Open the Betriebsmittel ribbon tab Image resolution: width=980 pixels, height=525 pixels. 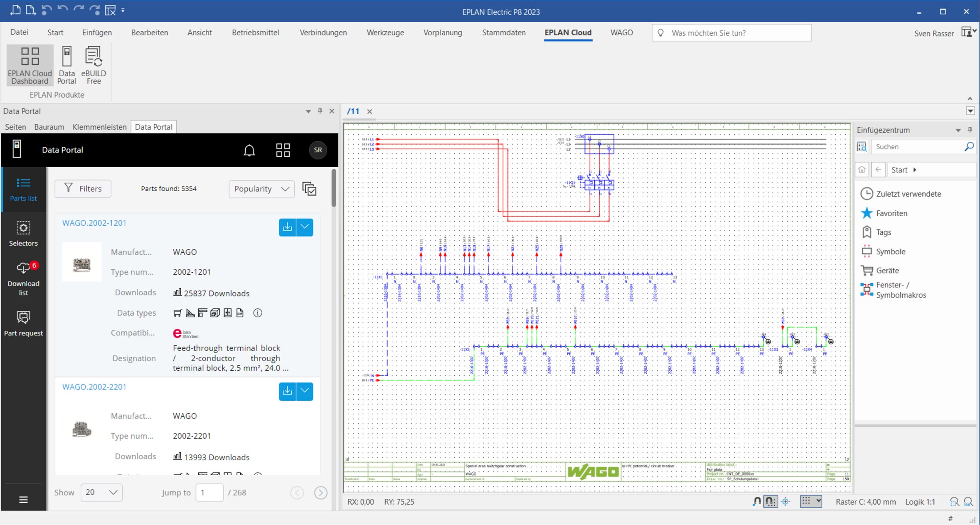255,33
